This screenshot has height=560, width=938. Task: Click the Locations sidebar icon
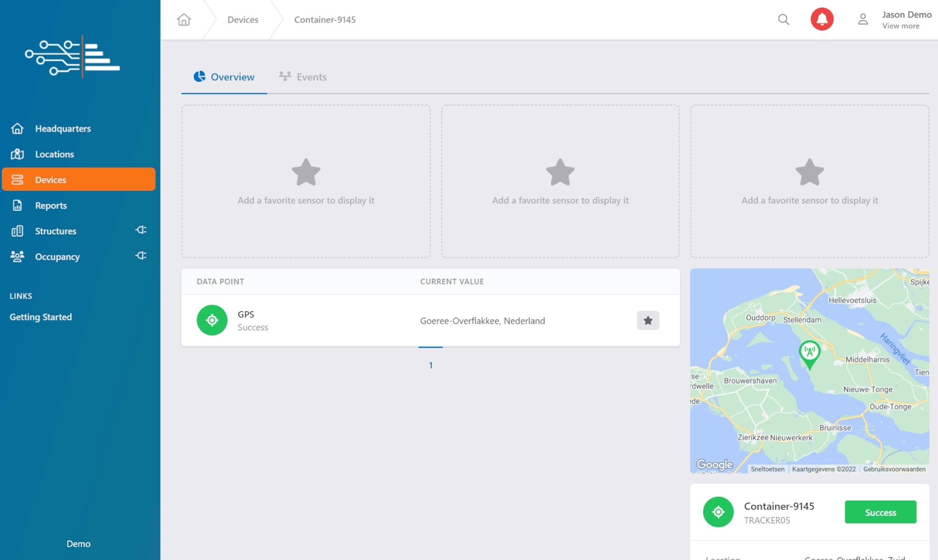click(x=17, y=153)
